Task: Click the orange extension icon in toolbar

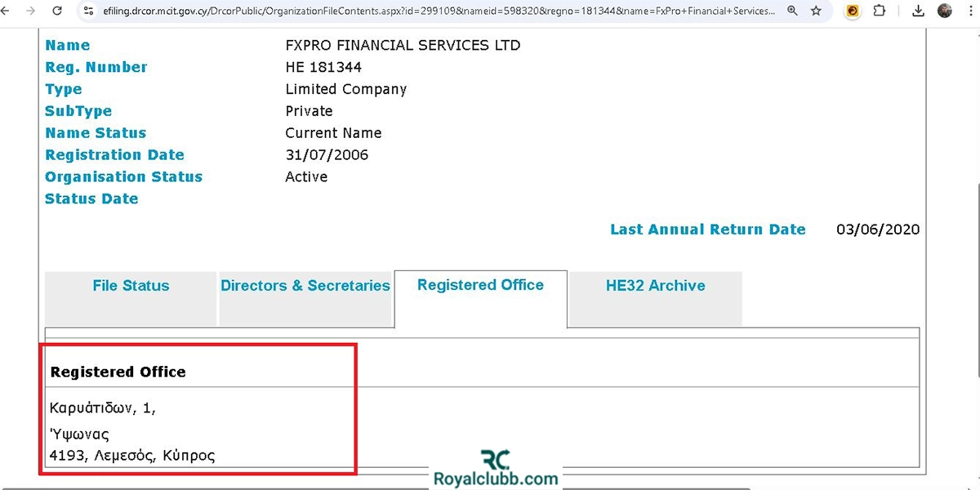Action: click(853, 11)
